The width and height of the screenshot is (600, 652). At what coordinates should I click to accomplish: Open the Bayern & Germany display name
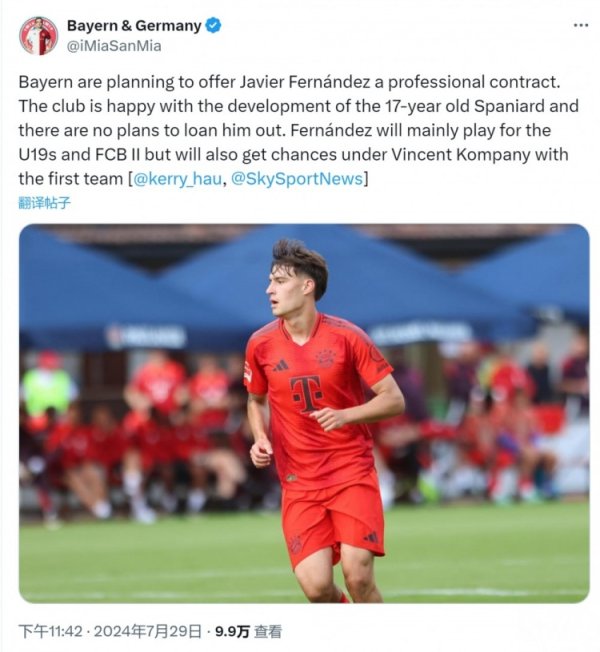point(134,26)
